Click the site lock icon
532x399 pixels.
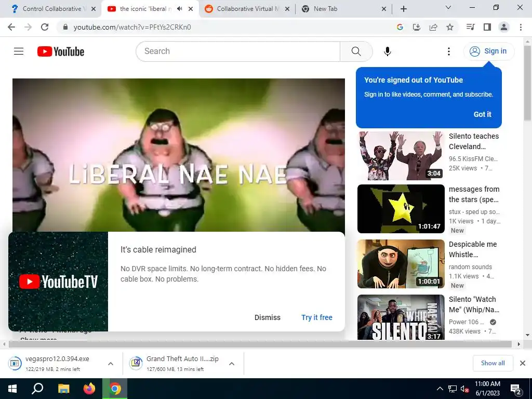coord(65,27)
